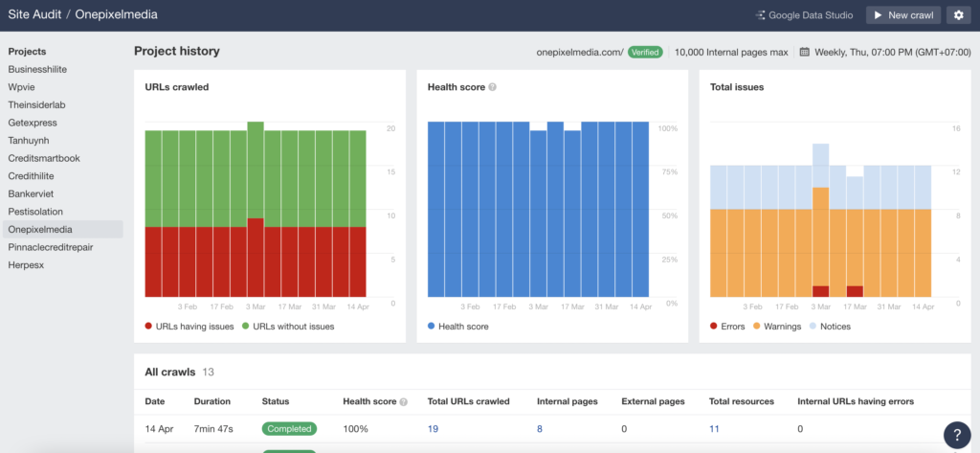Click the table Health score help icon

tap(403, 401)
